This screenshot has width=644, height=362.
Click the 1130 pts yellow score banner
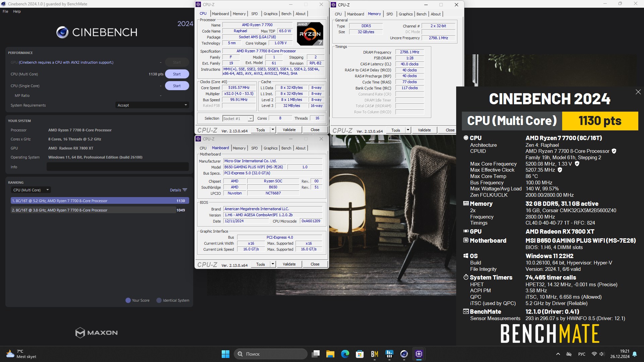600,121
